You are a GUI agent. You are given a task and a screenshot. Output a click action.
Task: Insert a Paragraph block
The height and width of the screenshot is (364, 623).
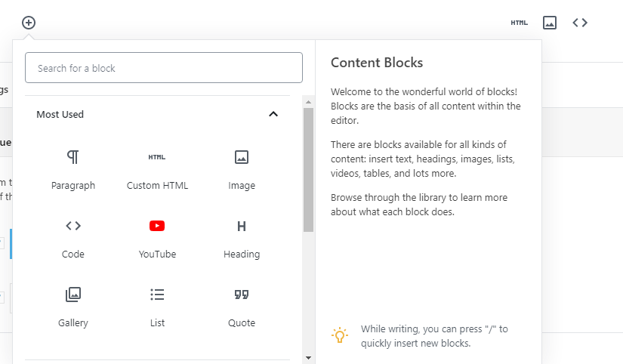click(73, 169)
